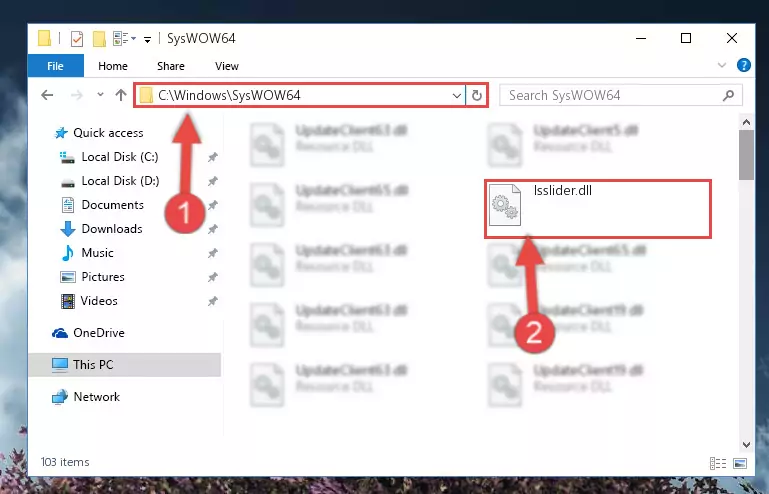Open Customize Quick Access Toolbar dropdown arrow
The image size is (769, 494).
147,40
